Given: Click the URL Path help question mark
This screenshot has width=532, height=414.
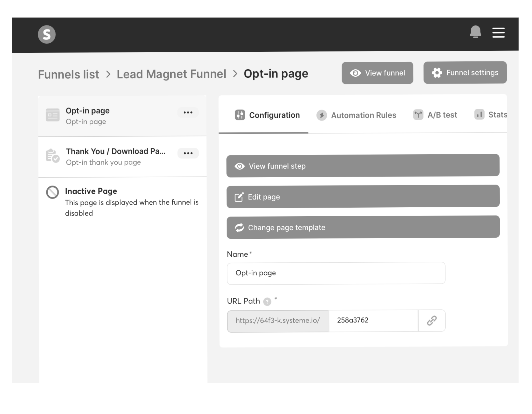Looking at the screenshot, I should tap(267, 302).
